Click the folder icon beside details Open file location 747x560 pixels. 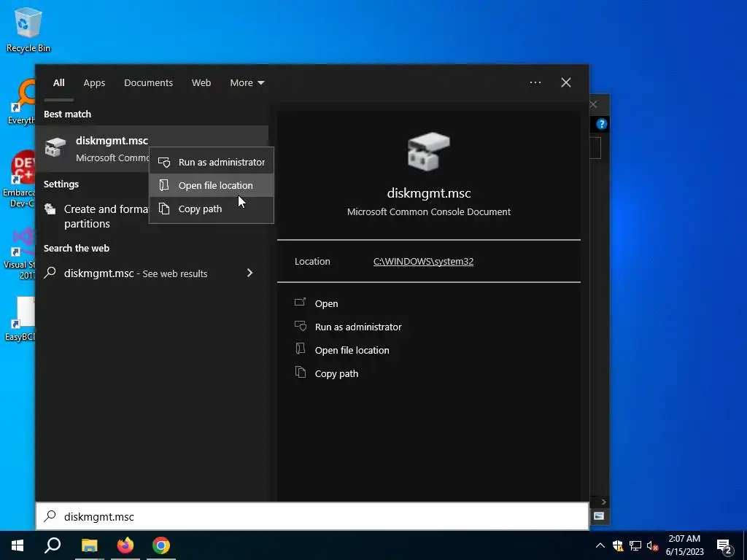pyautogui.click(x=300, y=349)
